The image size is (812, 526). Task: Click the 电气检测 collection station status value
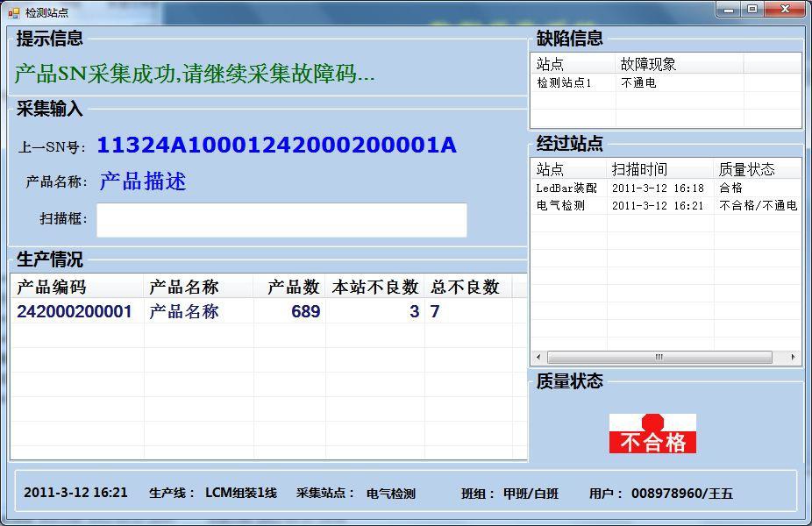pyautogui.click(x=391, y=494)
